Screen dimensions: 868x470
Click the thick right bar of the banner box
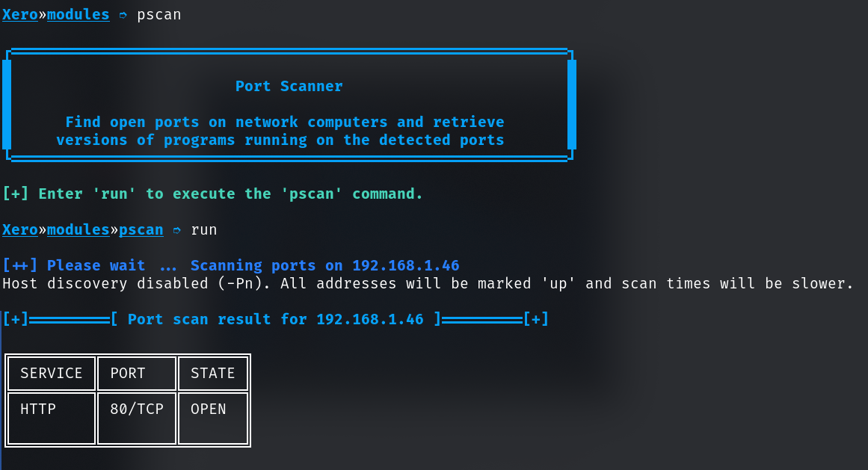[572, 105]
